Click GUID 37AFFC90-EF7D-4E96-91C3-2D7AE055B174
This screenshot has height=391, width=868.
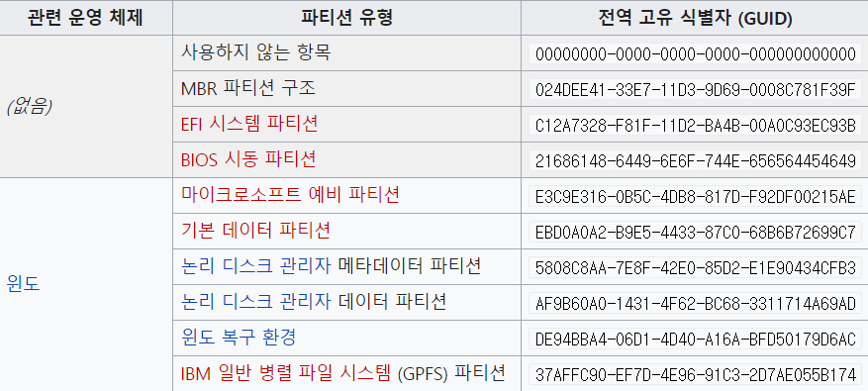click(695, 374)
